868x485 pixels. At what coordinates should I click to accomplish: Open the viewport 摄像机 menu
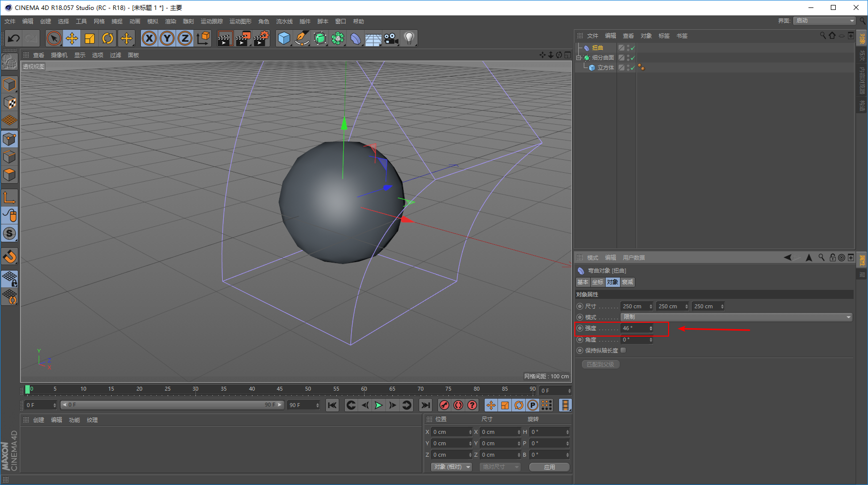(59, 55)
